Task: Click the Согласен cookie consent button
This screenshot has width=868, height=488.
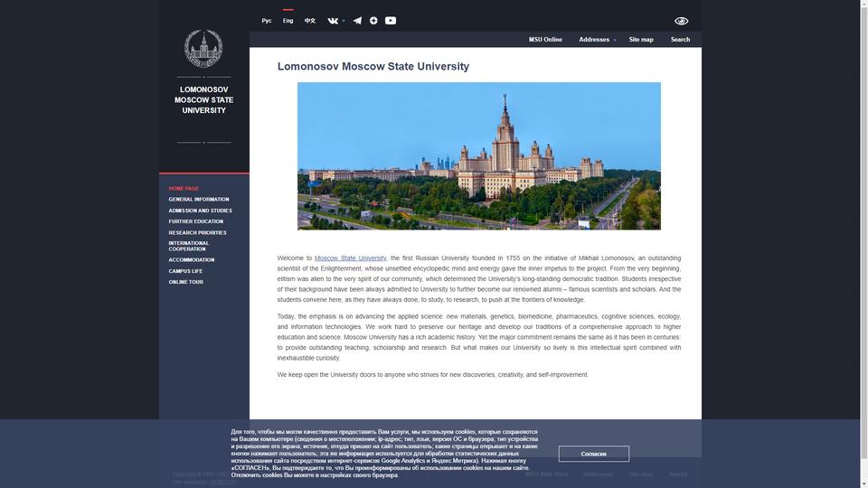Action: pos(593,454)
